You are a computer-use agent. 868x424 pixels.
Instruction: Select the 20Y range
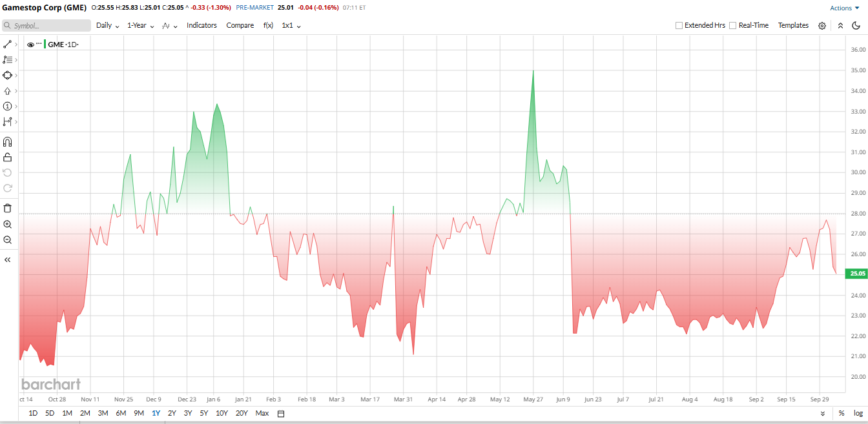point(242,413)
